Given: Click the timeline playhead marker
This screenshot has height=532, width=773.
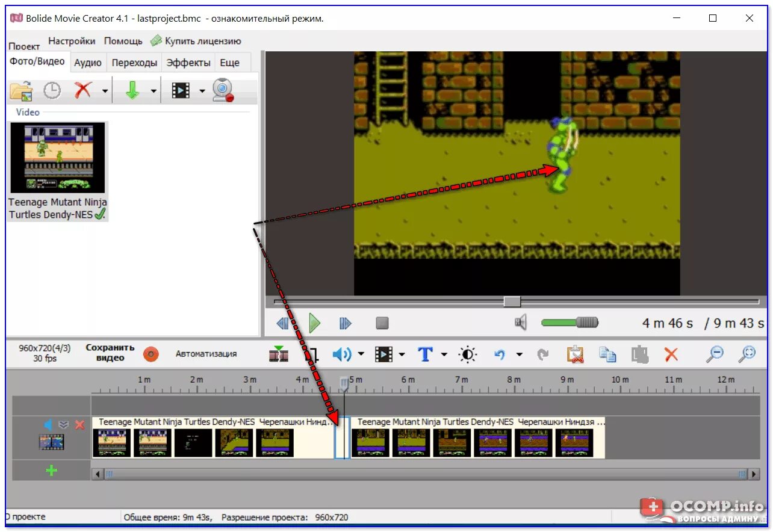Looking at the screenshot, I should [x=344, y=383].
